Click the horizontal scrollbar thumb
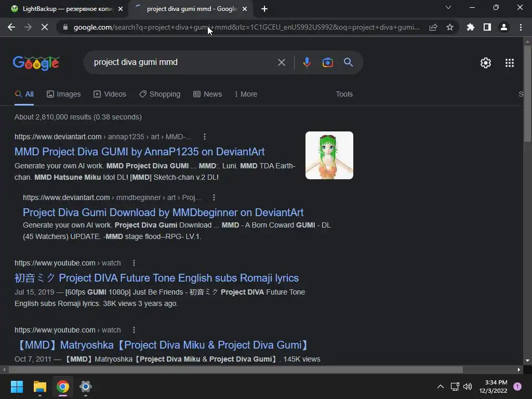 235,369
